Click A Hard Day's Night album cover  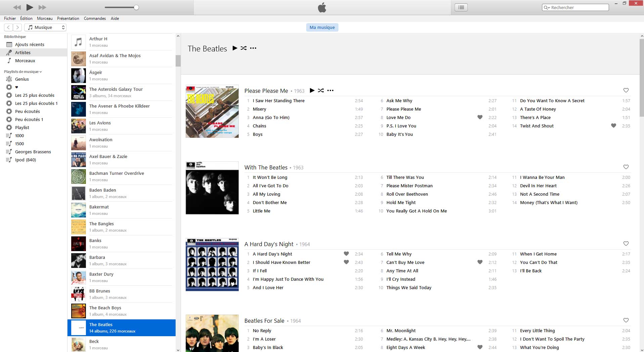click(212, 265)
